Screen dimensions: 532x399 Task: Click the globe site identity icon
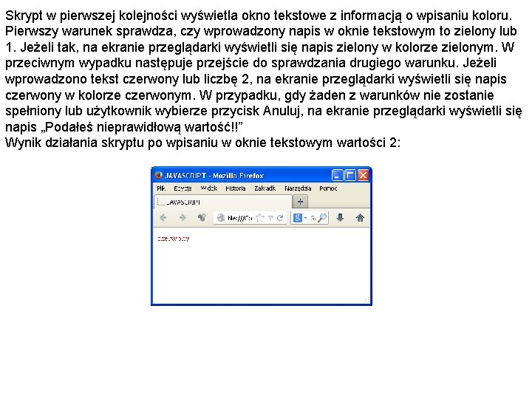coord(221,218)
